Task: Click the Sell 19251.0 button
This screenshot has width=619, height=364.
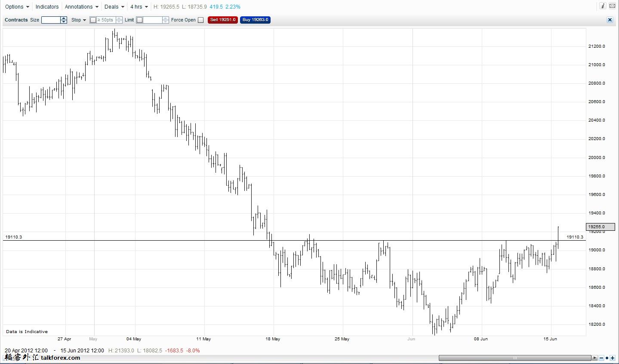Action: [x=223, y=20]
